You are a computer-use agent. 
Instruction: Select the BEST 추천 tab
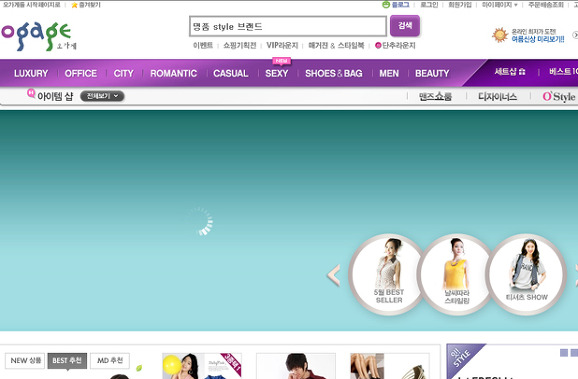click(x=67, y=361)
